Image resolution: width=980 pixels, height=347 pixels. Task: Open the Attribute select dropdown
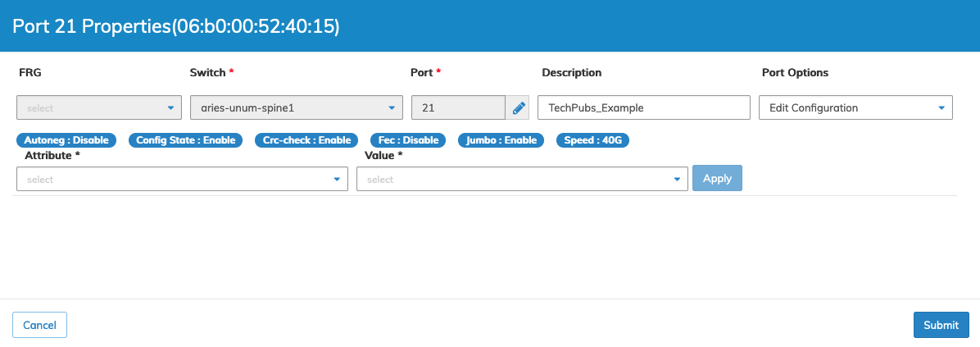pyautogui.click(x=183, y=179)
